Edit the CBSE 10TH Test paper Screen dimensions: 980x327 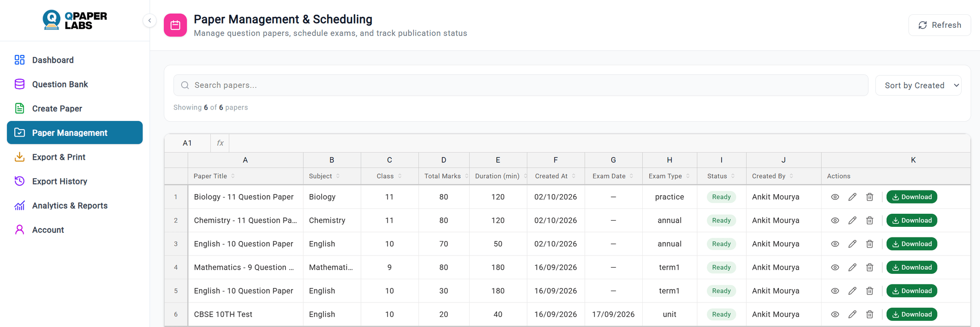852,314
